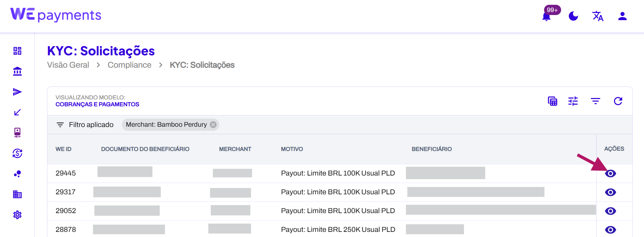Screen dimensions: 644x237
Task: Refresh the KYC requests table
Action: pos(618,101)
